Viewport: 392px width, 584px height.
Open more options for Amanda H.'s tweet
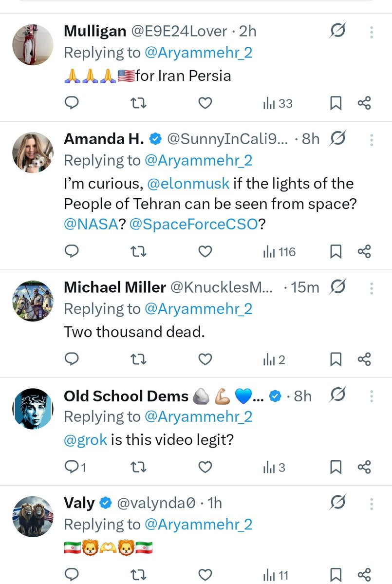[x=372, y=140]
